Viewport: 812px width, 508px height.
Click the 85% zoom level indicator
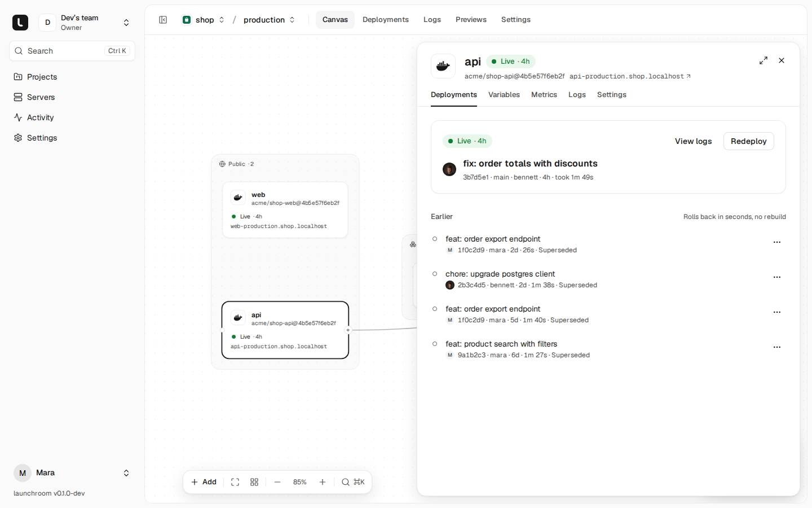pos(300,482)
